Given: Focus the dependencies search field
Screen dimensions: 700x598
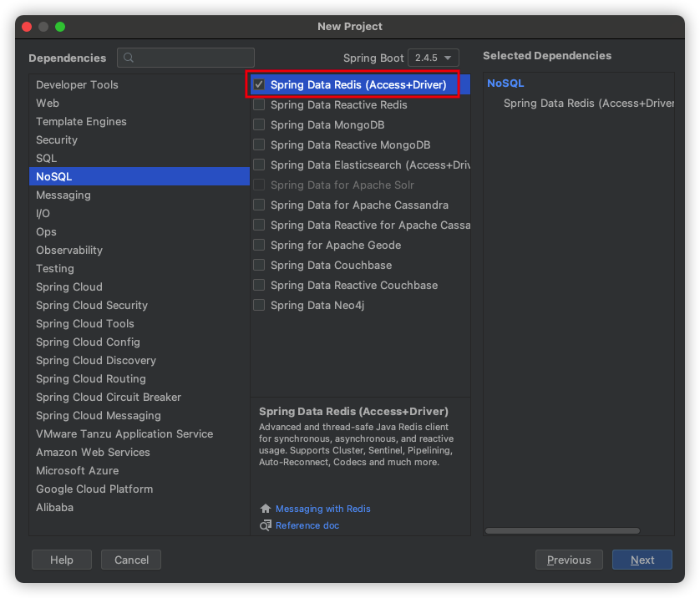Looking at the screenshot, I should point(185,58).
